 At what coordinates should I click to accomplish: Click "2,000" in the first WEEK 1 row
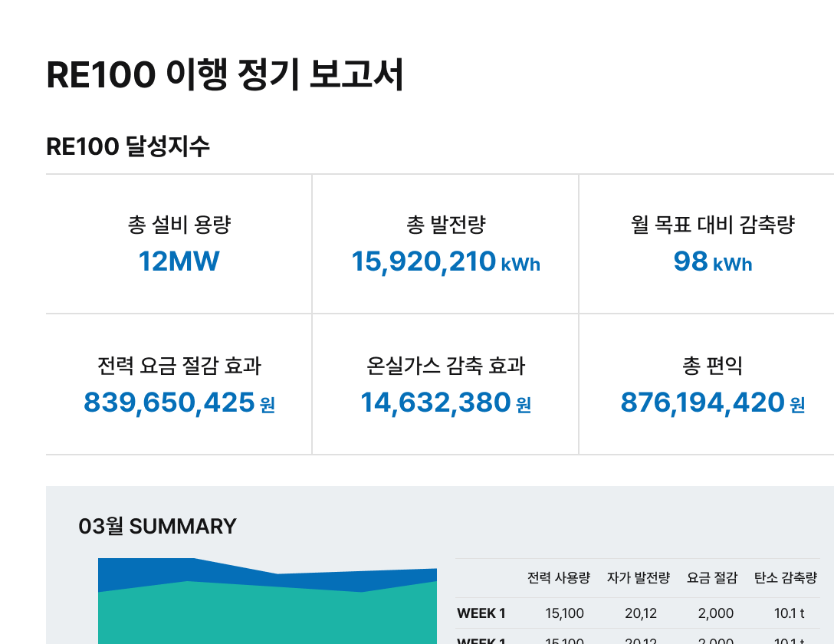pyautogui.click(x=716, y=613)
